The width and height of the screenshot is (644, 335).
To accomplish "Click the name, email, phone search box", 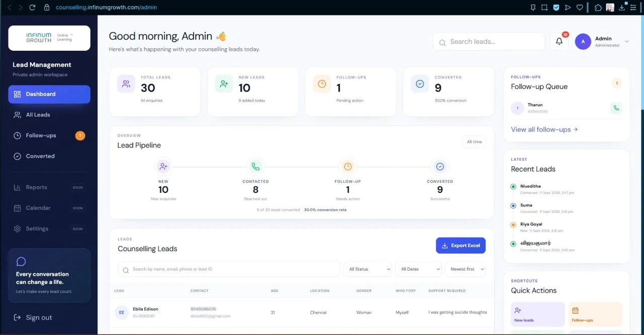I will click(x=229, y=269).
